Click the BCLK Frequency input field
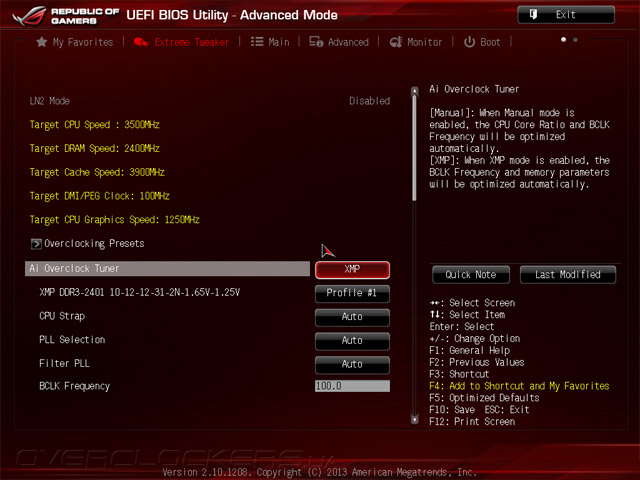Viewport: 640px width, 480px height. (352, 386)
